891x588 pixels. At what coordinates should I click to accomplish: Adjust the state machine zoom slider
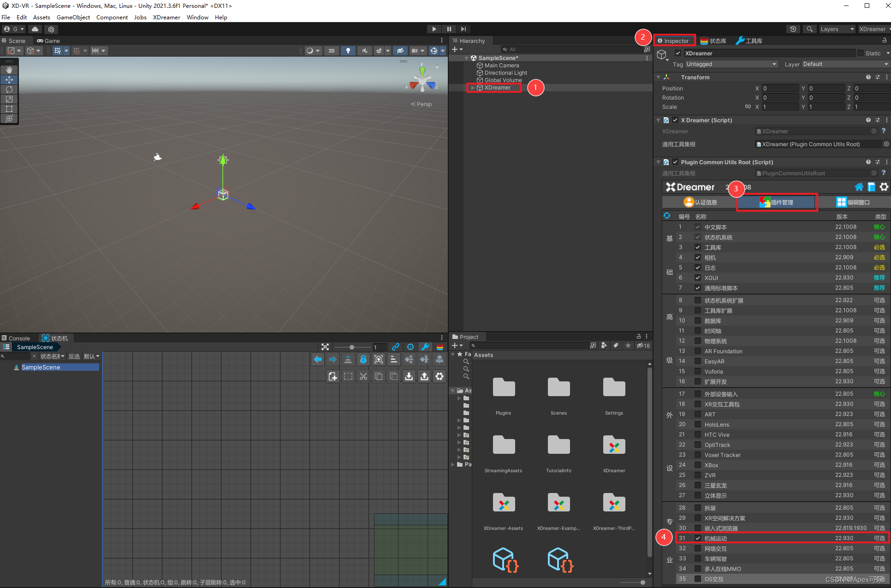tap(352, 347)
